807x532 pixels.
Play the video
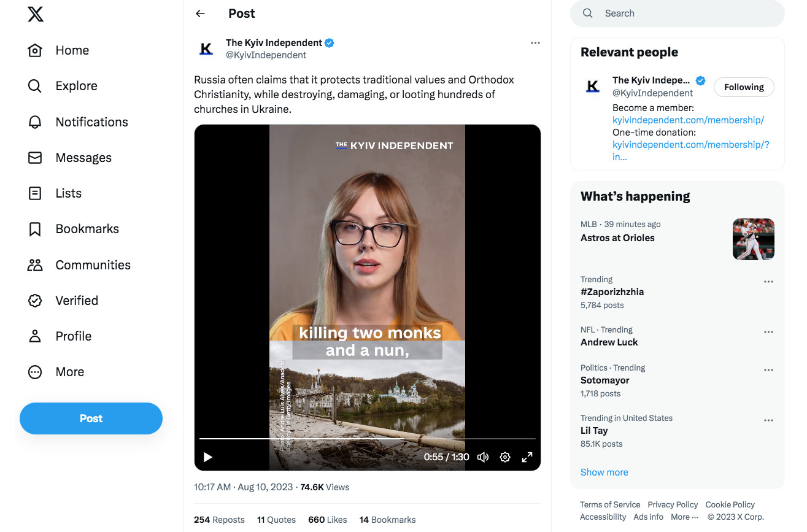208,457
